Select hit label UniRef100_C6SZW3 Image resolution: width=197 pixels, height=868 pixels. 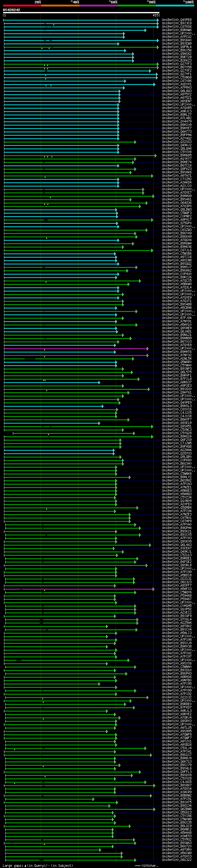[x=177, y=230]
